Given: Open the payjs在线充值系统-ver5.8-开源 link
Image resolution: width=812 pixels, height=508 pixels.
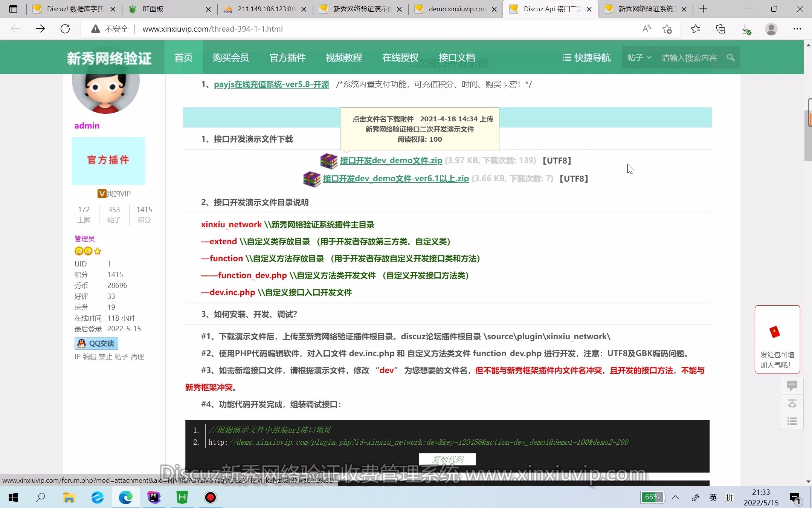Looking at the screenshot, I should coord(271,84).
